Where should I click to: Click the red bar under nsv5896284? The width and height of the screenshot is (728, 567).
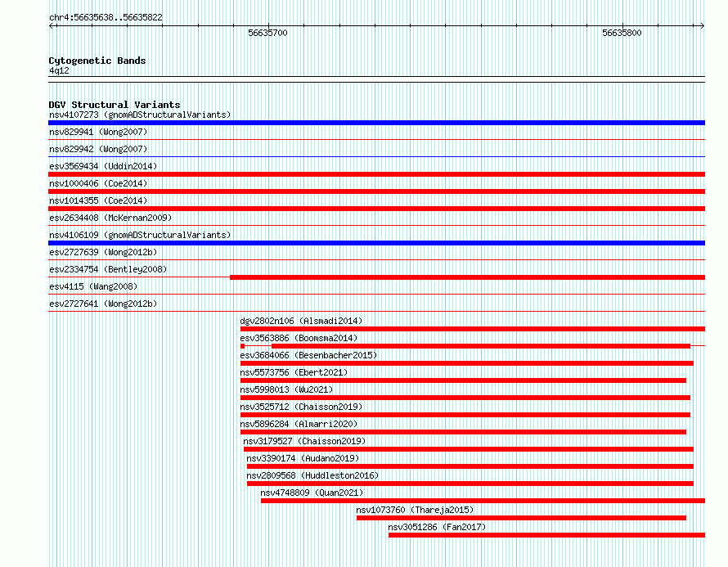pos(463,432)
